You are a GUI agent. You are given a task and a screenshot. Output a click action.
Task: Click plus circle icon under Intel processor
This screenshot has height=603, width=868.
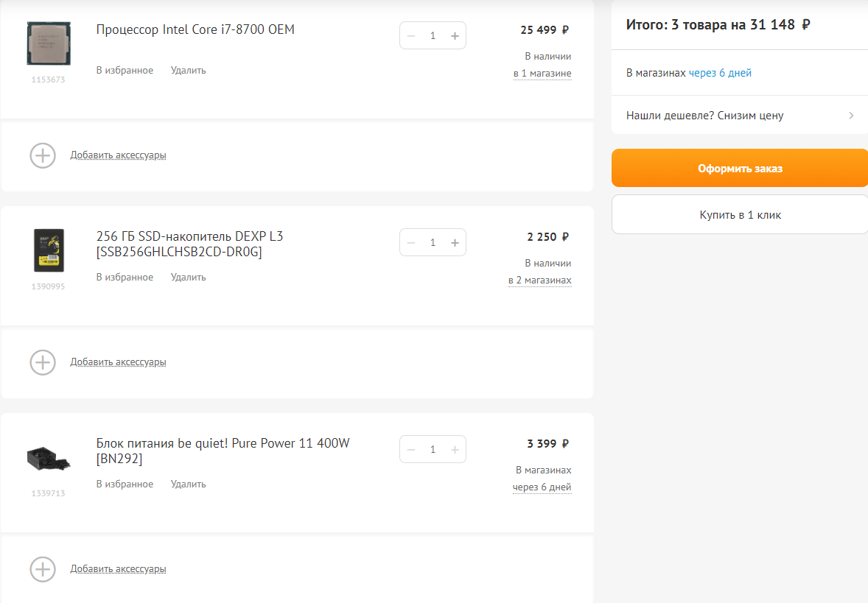(x=43, y=155)
